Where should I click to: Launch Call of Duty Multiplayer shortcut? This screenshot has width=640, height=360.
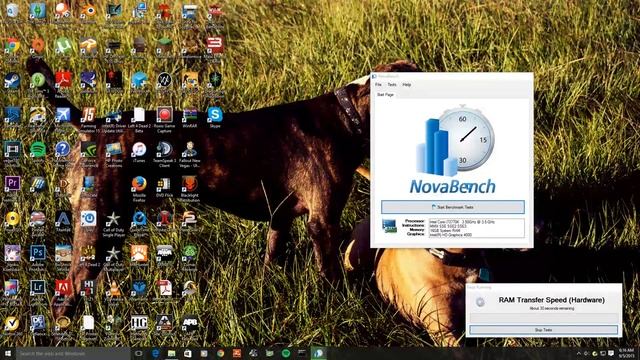click(113, 254)
